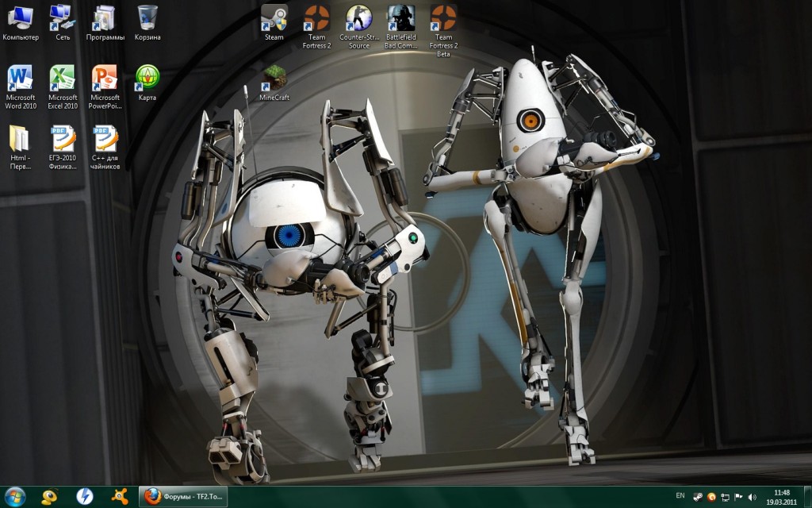
Task: Launch the Counter-Strike Source shortcut
Action: [x=359, y=27]
